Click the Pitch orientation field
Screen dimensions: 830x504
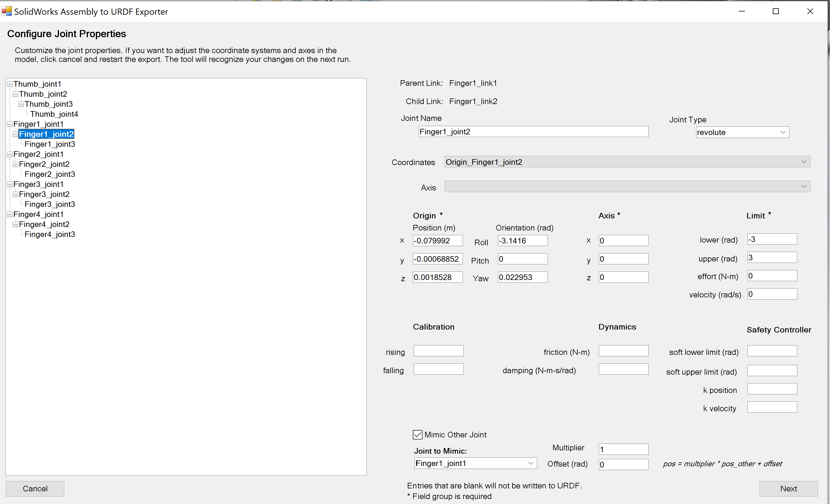coord(523,259)
